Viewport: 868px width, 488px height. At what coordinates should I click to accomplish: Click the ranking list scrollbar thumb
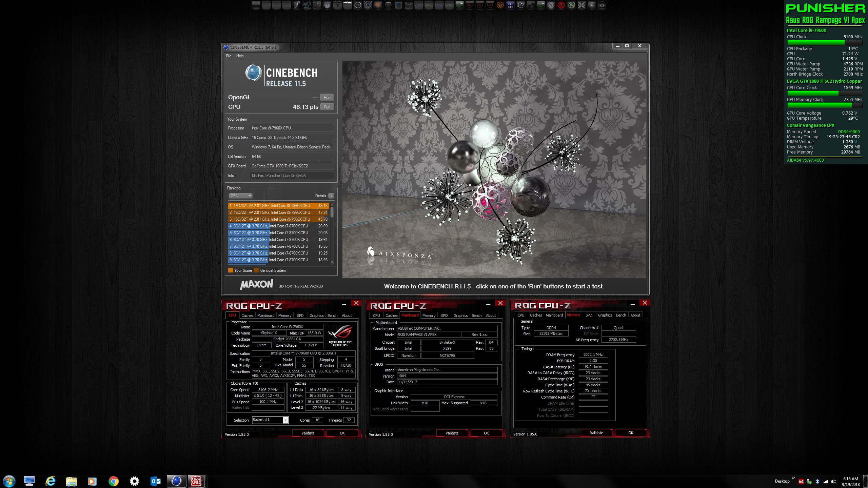(x=332, y=212)
